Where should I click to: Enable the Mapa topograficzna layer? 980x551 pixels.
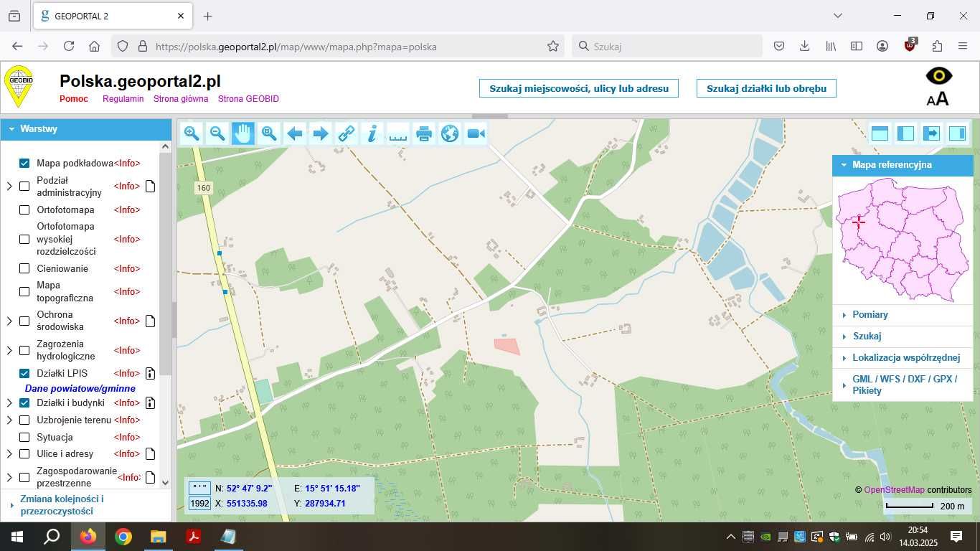[24, 291]
